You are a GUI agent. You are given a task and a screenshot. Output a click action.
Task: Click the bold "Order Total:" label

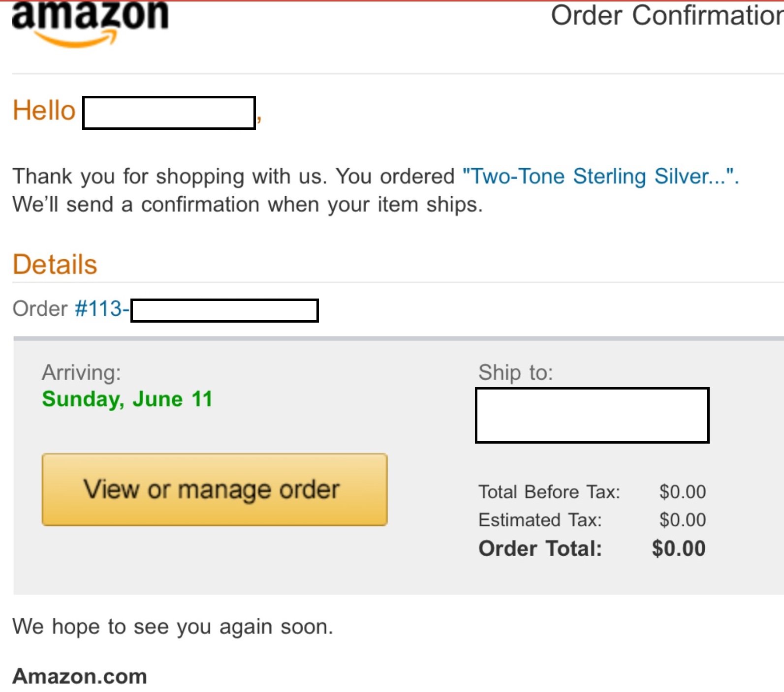[x=540, y=548]
